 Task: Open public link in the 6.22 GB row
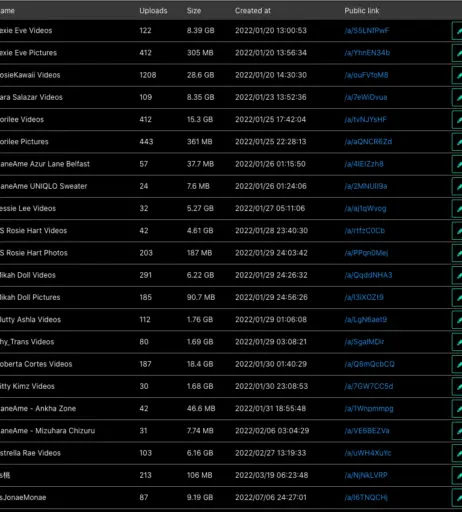(368, 275)
